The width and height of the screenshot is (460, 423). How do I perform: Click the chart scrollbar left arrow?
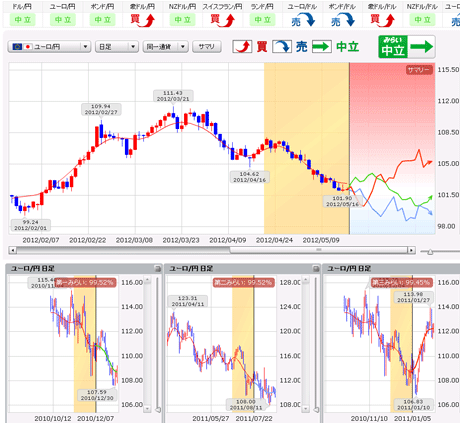pos(13,250)
